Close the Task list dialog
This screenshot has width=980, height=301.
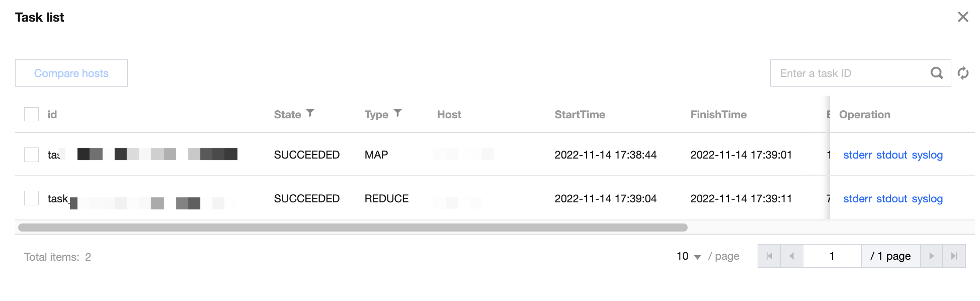(963, 17)
